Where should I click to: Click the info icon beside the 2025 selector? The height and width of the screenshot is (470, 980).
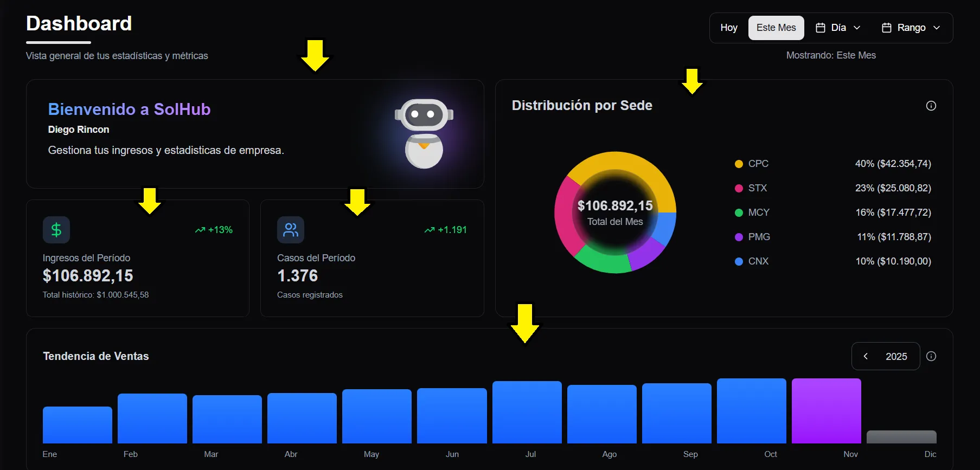point(931,356)
